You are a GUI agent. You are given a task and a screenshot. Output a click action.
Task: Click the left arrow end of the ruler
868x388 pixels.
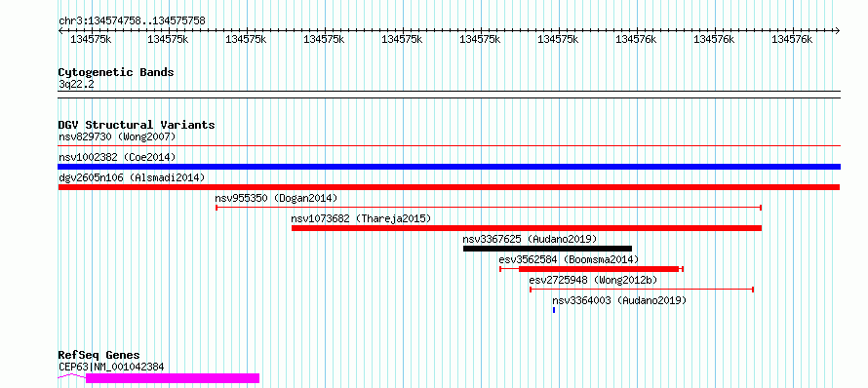pyautogui.click(x=60, y=31)
